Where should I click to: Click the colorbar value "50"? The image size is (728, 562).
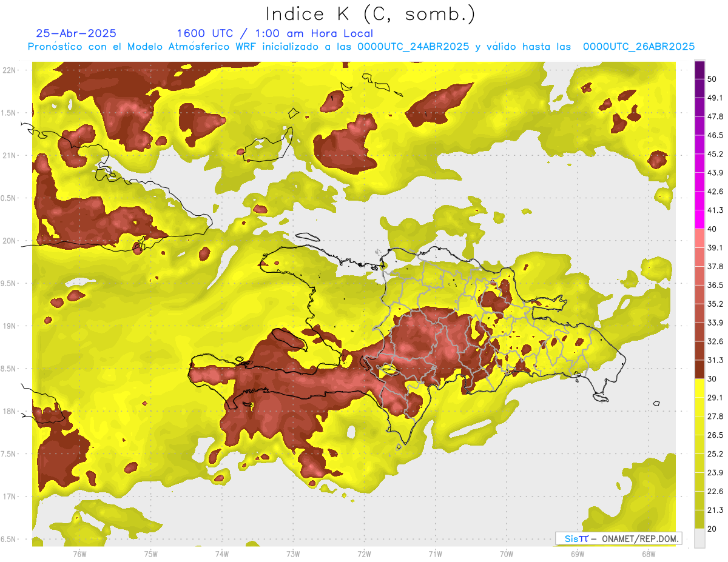713,79
